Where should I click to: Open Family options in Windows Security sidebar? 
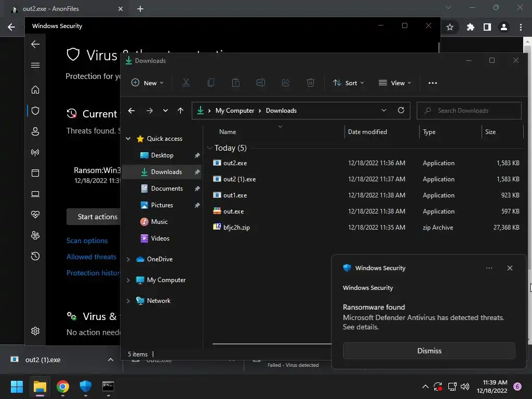pos(35,235)
